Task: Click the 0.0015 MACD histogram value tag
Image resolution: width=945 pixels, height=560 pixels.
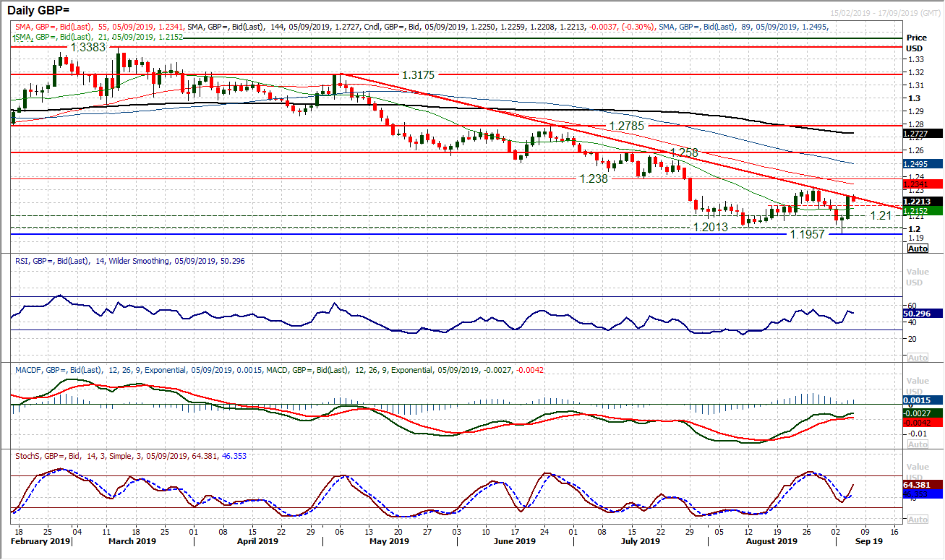Action: pos(923,400)
